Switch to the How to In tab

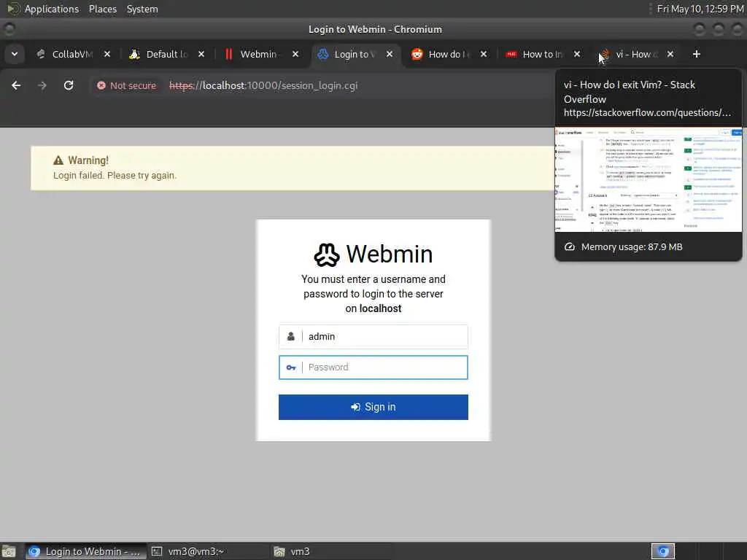click(x=542, y=54)
